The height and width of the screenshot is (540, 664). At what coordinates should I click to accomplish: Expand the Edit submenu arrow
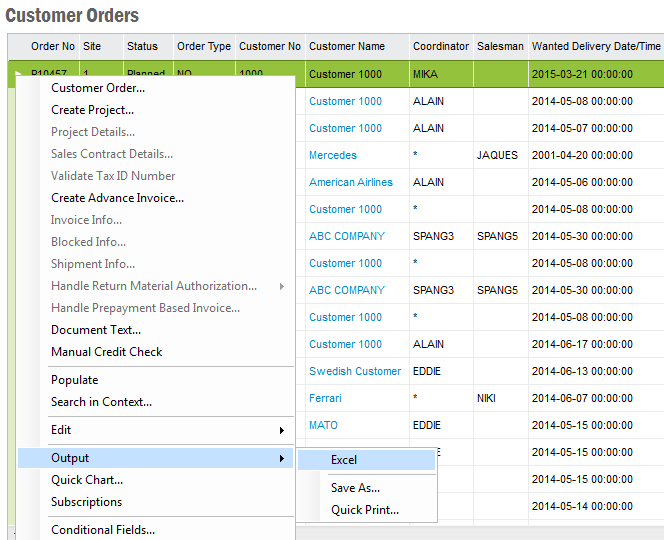click(x=281, y=430)
